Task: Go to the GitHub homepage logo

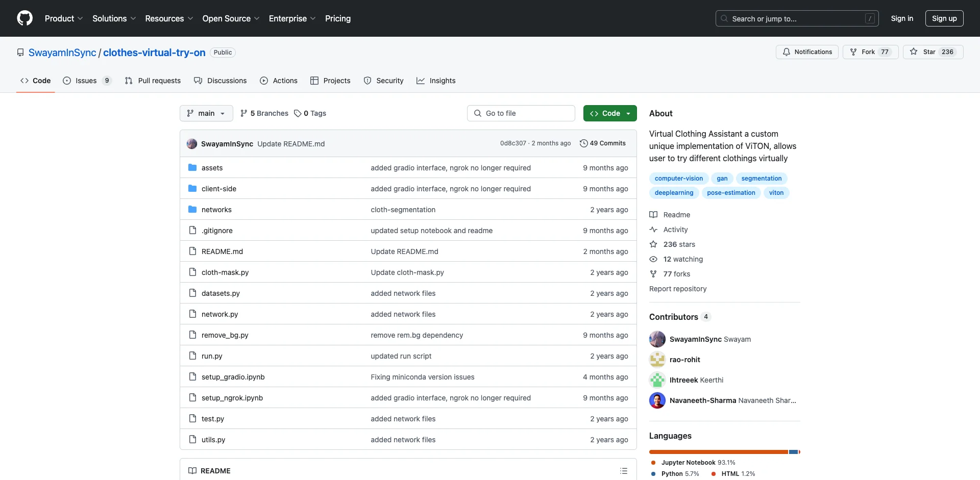Action: pos(24,18)
